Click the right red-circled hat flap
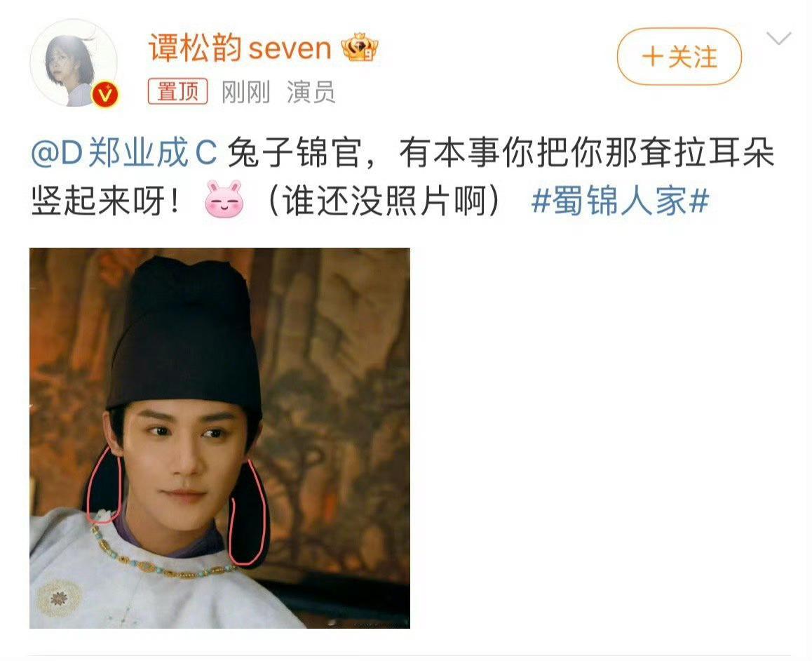 [x=248, y=513]
